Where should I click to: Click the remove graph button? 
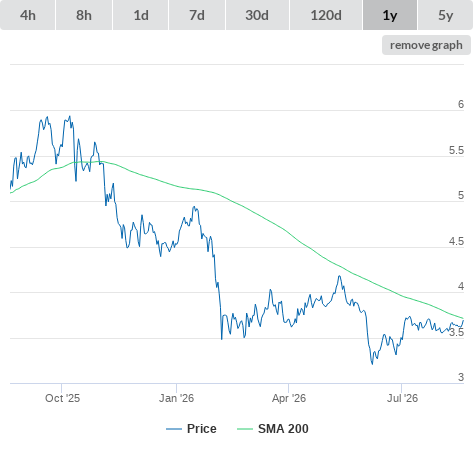[426, 45]
